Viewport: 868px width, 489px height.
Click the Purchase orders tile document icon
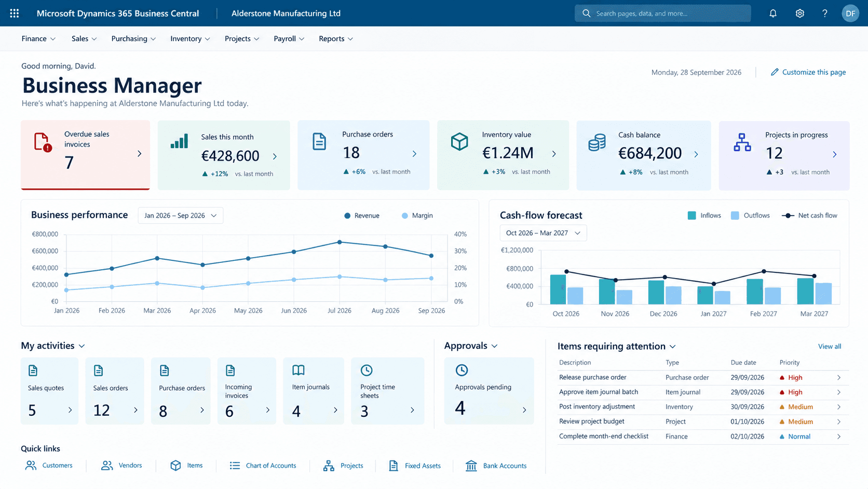(x=319, y=141)
